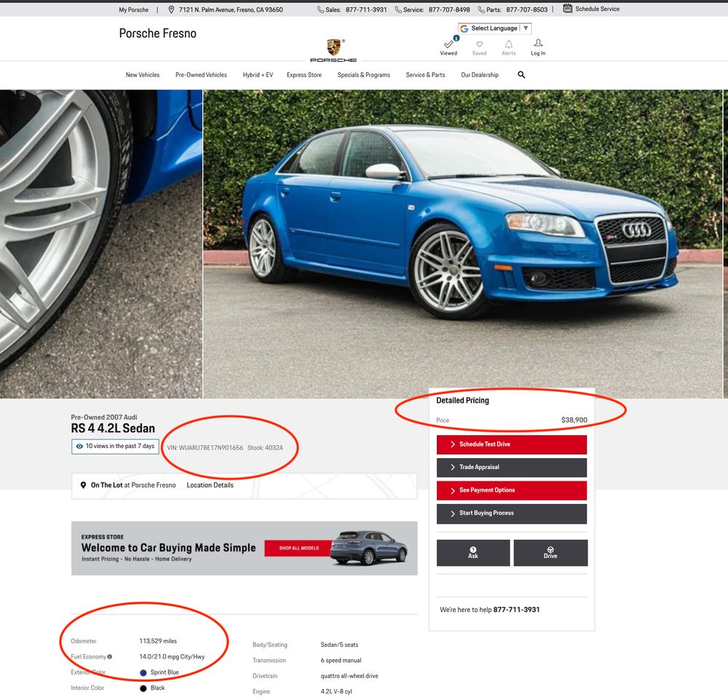Click the Ask question button

coord(473,553)
